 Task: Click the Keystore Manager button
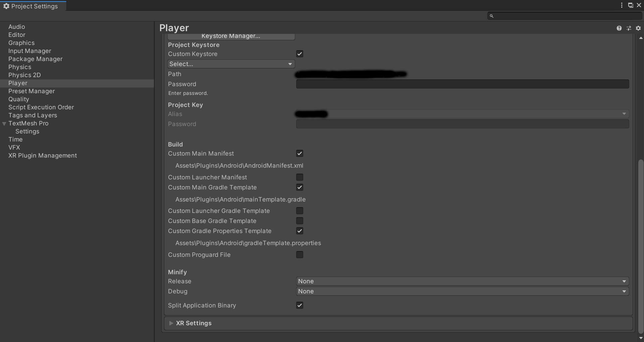(x=231, y=36)
